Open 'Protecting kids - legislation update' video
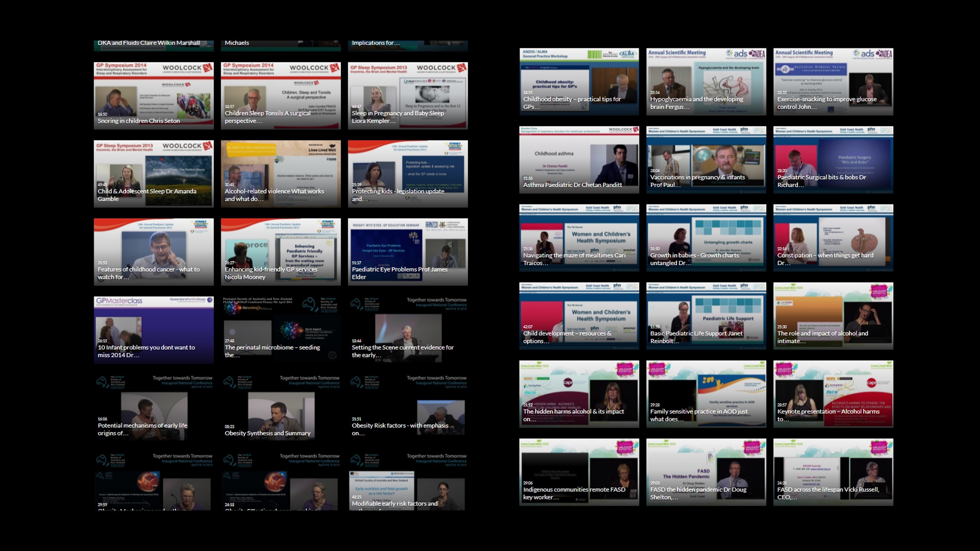Screen dimensions: 980x551 click(408, 174)
